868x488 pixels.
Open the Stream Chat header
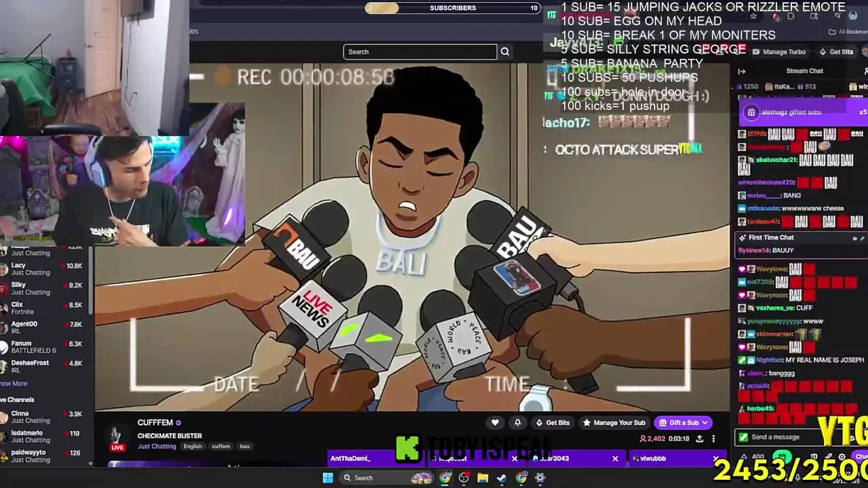[805, 70]
